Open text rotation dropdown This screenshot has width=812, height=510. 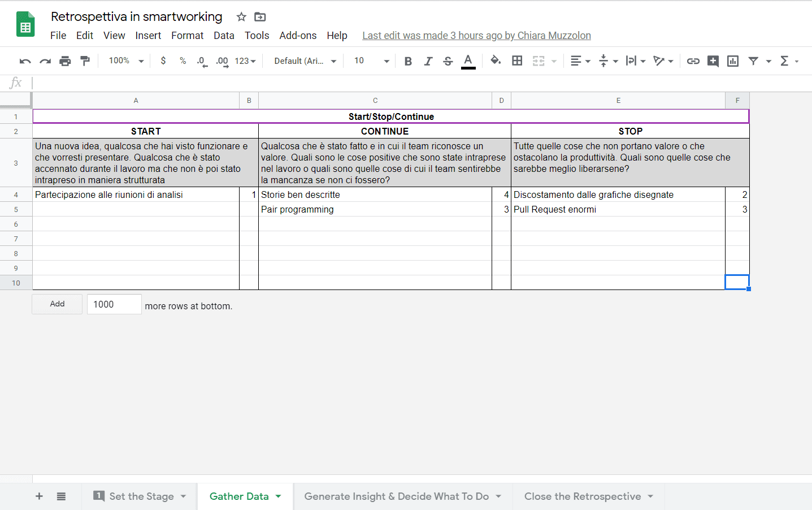(663, 61)
